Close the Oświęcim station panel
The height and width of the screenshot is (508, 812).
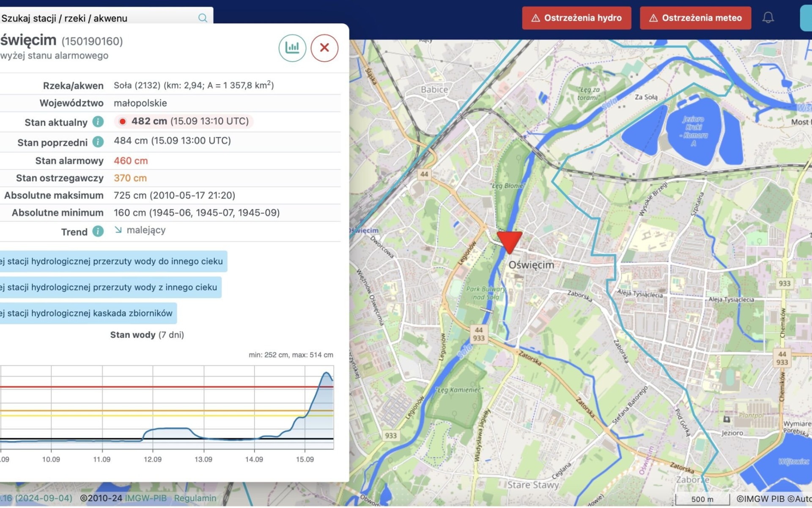pyautogui.click(x=324, y=48)
